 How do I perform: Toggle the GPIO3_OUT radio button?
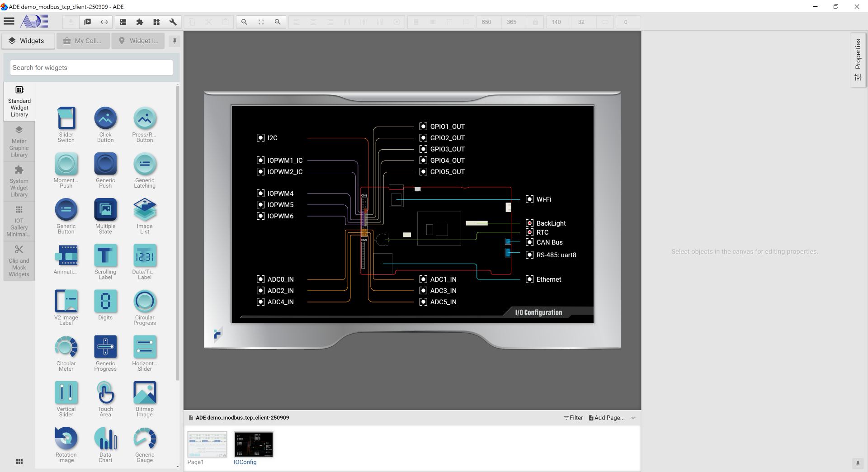click(423, 149)
